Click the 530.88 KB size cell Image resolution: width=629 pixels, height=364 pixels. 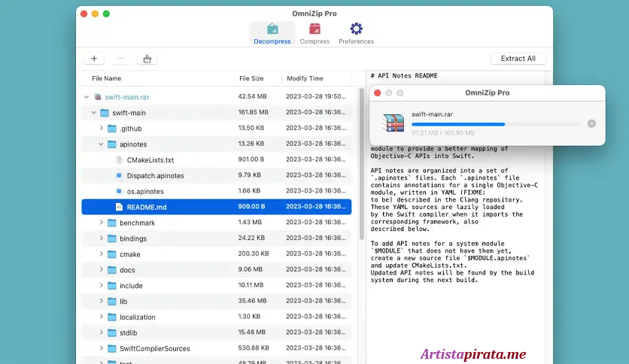(254, 347)
